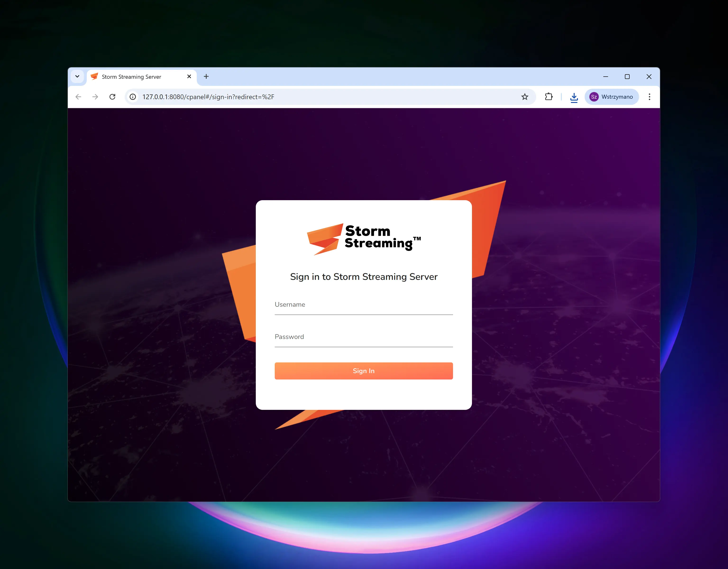Click the browser back arrow
This screenshot has height=569, width=728.
(x=78, y=97)
